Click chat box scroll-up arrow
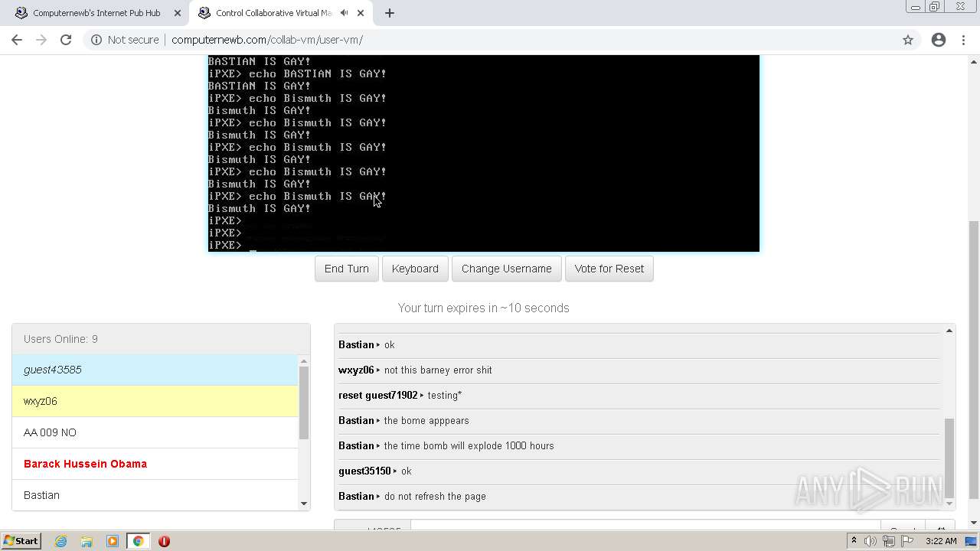Screen dimensions: 980x551 point(949,331)
